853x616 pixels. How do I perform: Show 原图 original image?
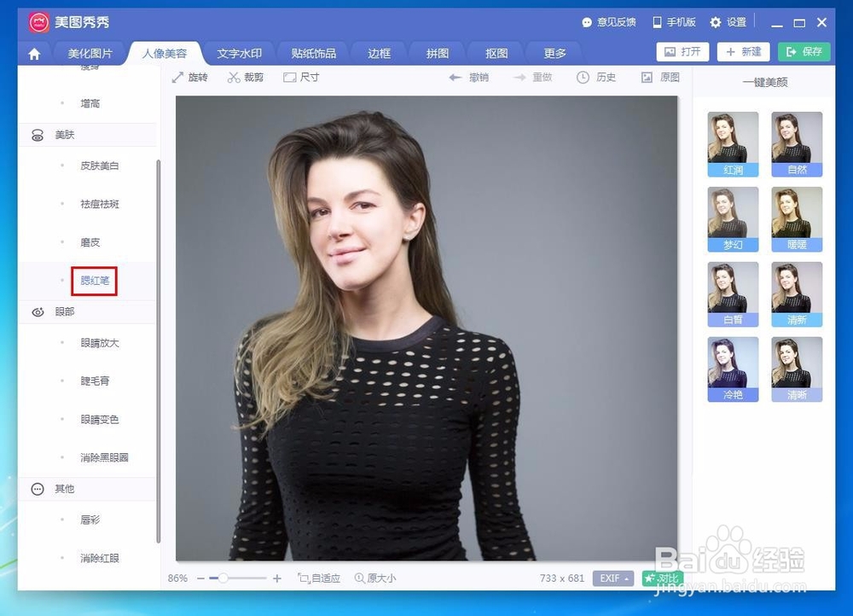660,78
